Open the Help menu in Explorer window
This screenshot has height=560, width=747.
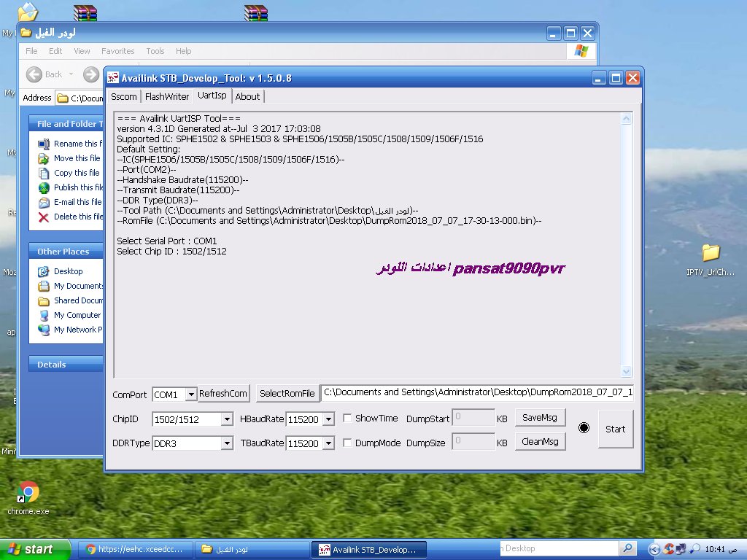tap(183, 51)
